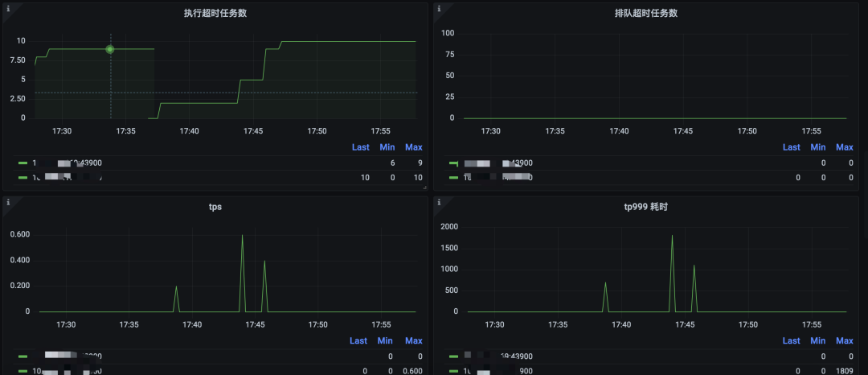
Task: Open the 排队超时任务数 panel title menu
Action: point(646,14)
